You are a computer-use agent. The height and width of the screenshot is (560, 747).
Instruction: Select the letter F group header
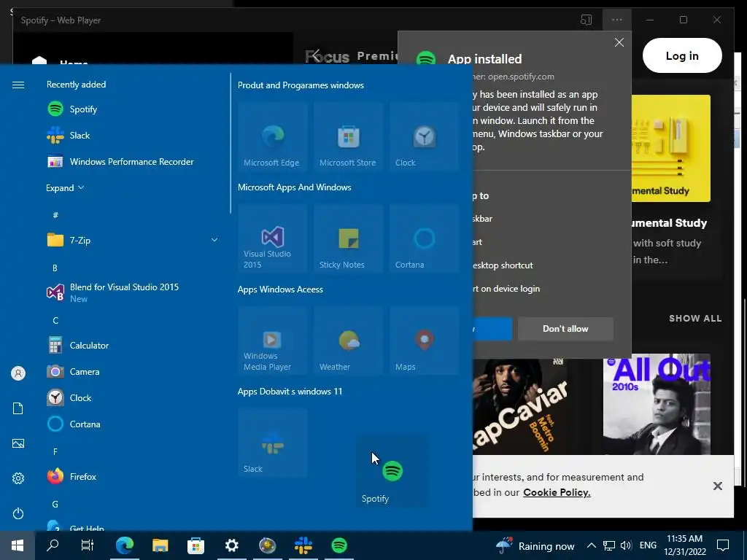pyautogui.click(x=55, y=451)
